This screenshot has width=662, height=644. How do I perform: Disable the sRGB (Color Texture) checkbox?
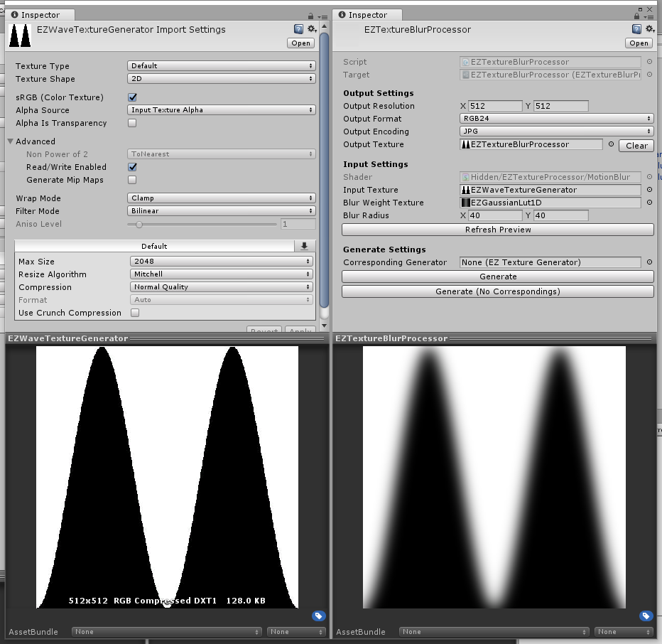pos(133,97)
